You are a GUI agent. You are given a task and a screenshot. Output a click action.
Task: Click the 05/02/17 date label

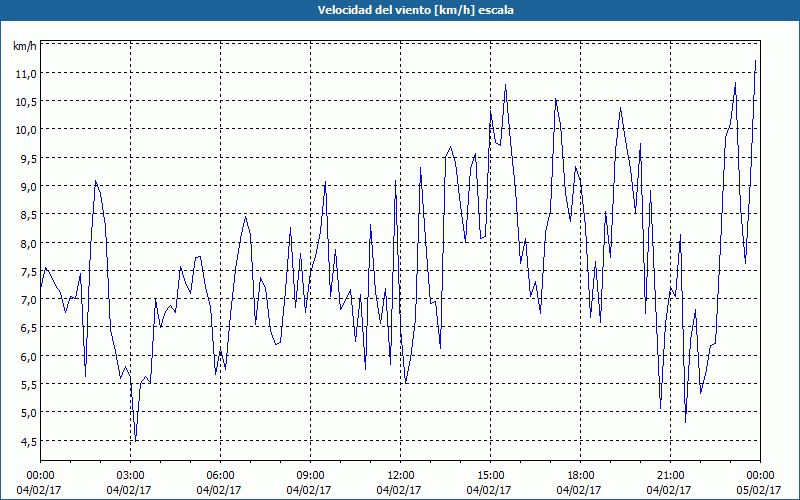(x=759, y=490)
